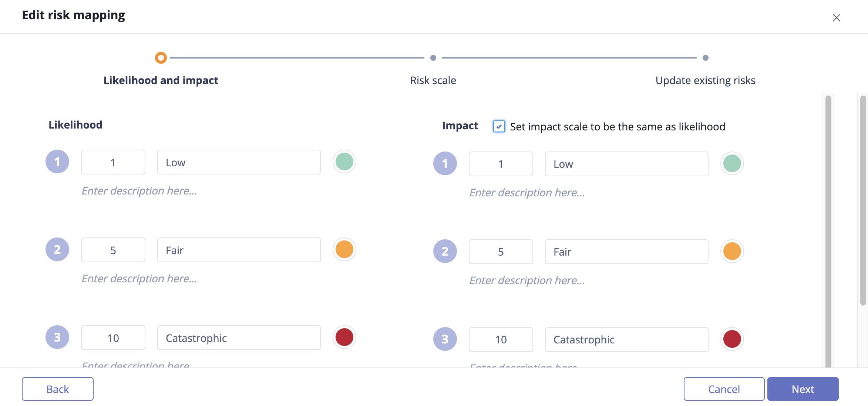Open orange color picker for Impact Fair

(732, 251)
